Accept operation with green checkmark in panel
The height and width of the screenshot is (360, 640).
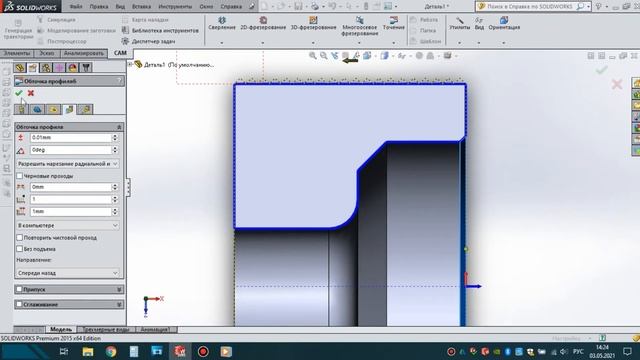pos(19,93)
